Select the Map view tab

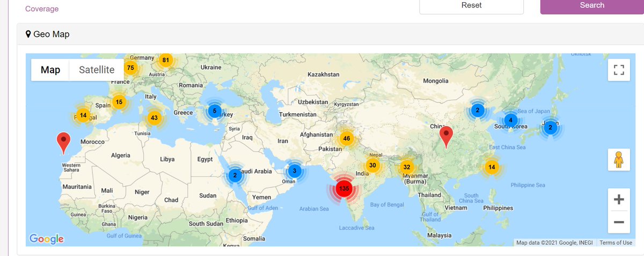click(50, 70)
